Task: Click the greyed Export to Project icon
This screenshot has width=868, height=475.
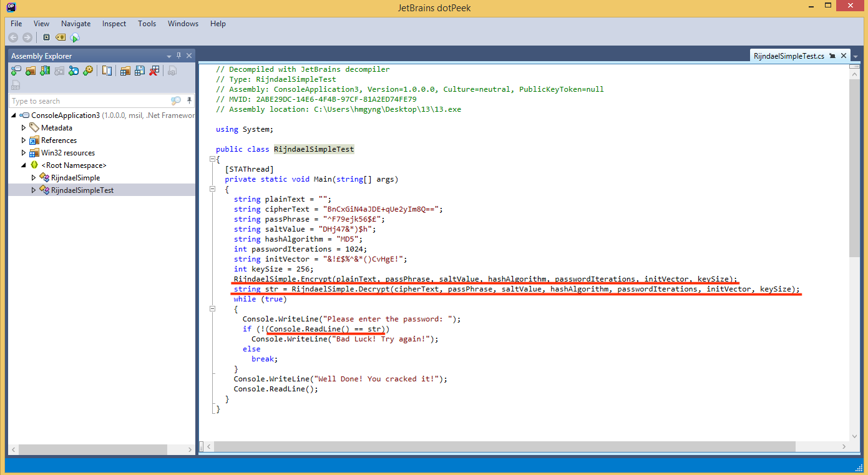Action: coord(172,71)
